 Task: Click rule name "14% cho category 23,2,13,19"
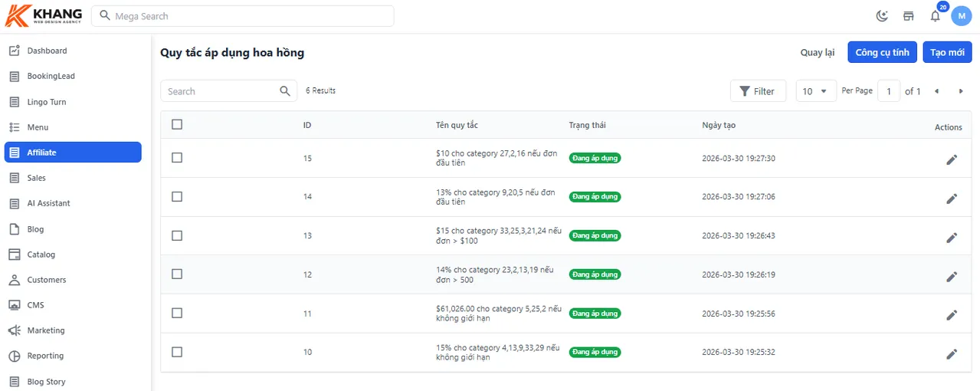pos(495,274)
